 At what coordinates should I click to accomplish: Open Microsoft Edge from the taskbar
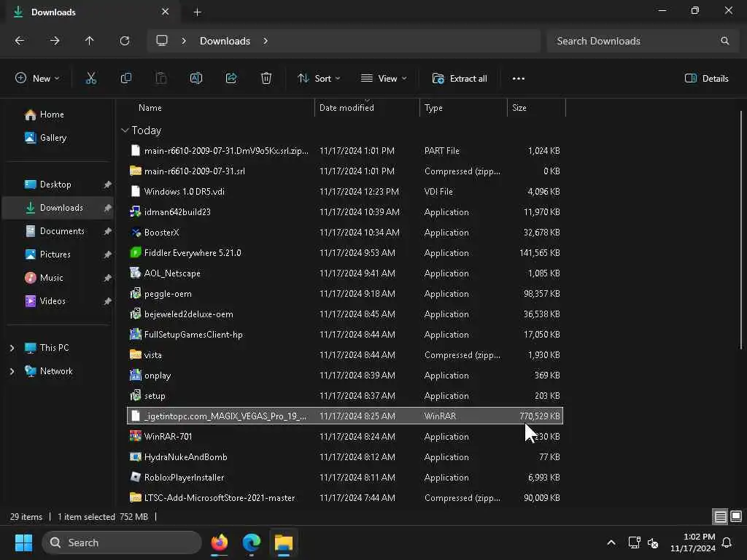(x=252, y=542)
